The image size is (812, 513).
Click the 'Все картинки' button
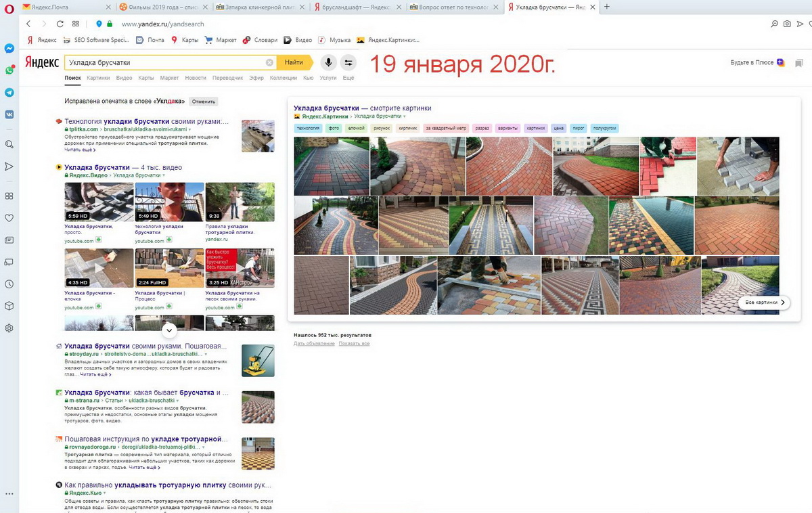[x=764, y=303]
